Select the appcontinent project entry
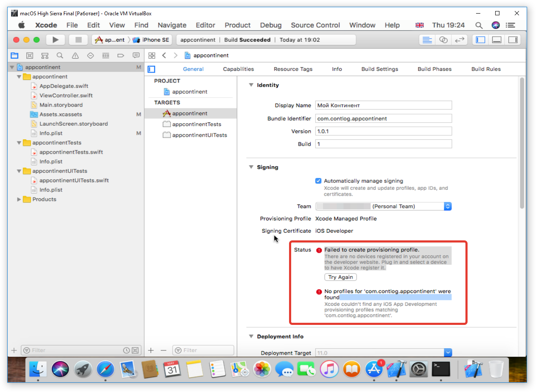536x392 pixels. pyautogui.click(x=185, y=92)
